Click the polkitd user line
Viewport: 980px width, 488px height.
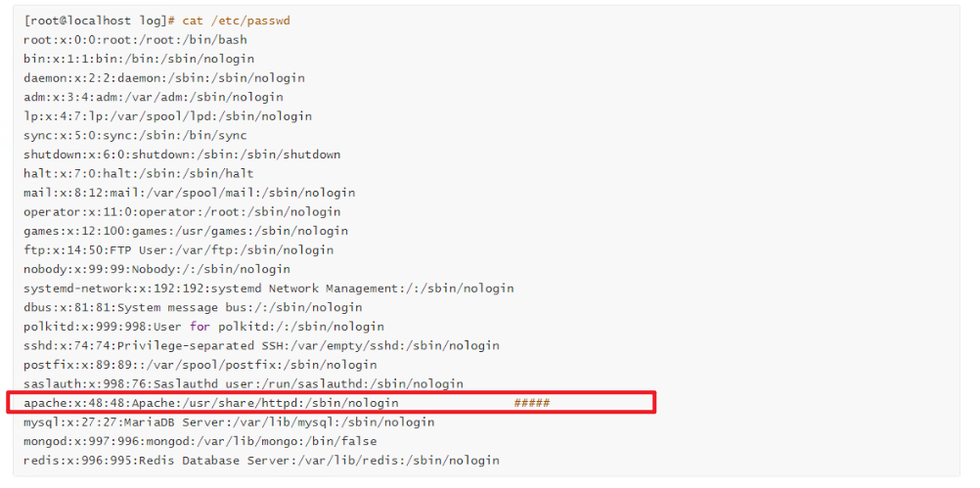click(x=203, y=327)
